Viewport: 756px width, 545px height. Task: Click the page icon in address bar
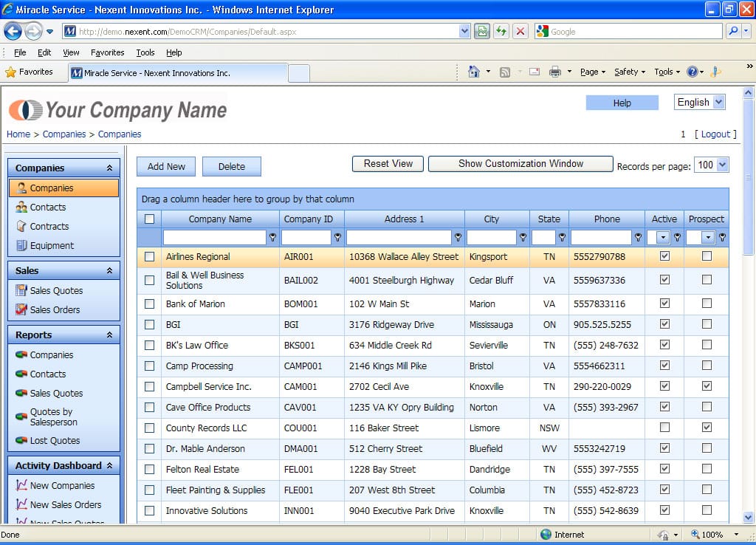70,31
